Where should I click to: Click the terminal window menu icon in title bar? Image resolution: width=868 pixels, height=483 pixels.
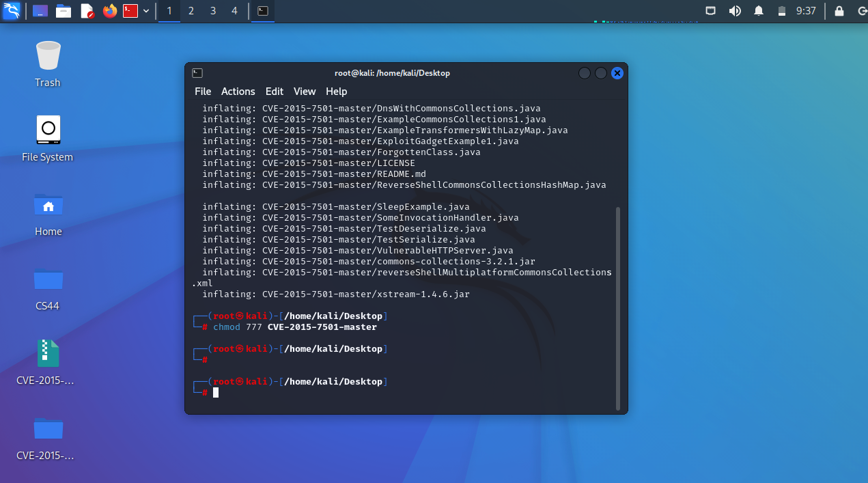(x=197, y=73)
